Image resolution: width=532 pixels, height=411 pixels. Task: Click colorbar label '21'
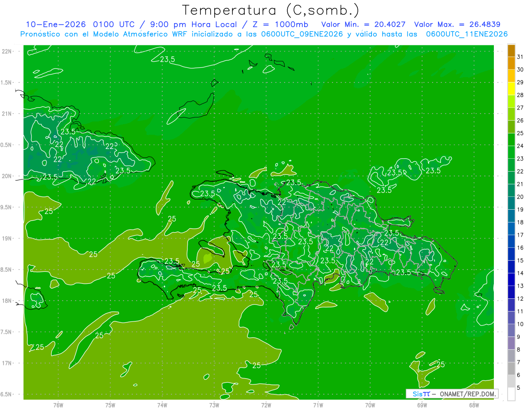[520, 184]
